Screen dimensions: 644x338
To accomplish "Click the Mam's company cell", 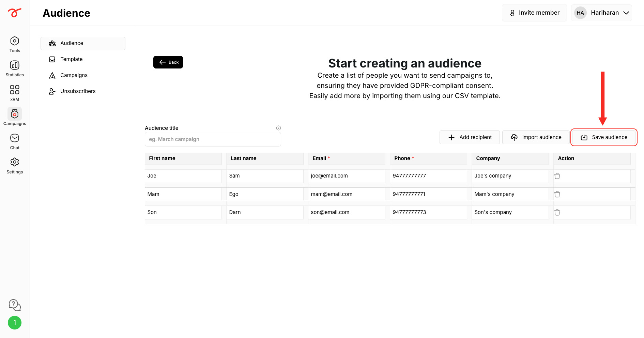I will 510,194.
